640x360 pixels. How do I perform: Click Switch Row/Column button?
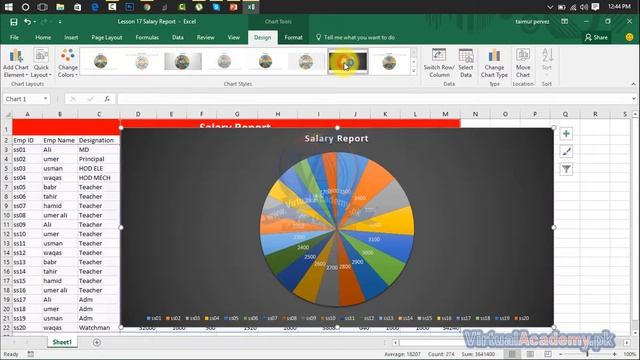click(439, 63)
